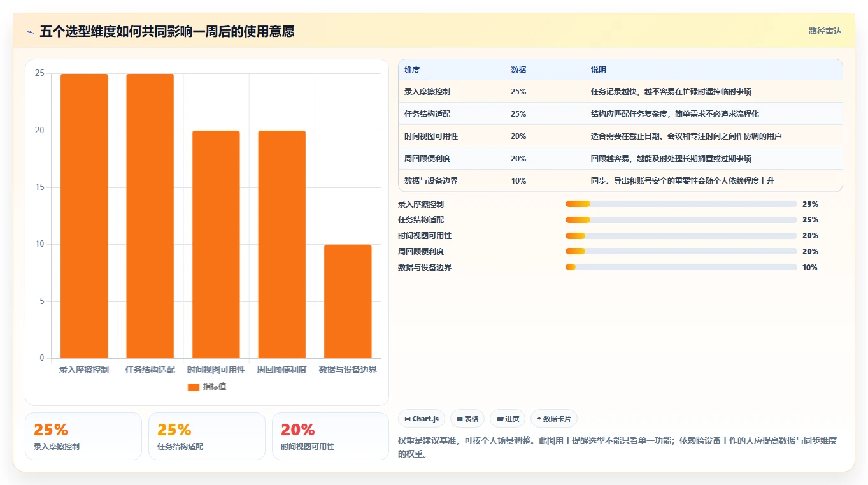The height and width of the screenshot is (485, 868).
Task: Click the y-axis value 15
Action: click(39, 187)
